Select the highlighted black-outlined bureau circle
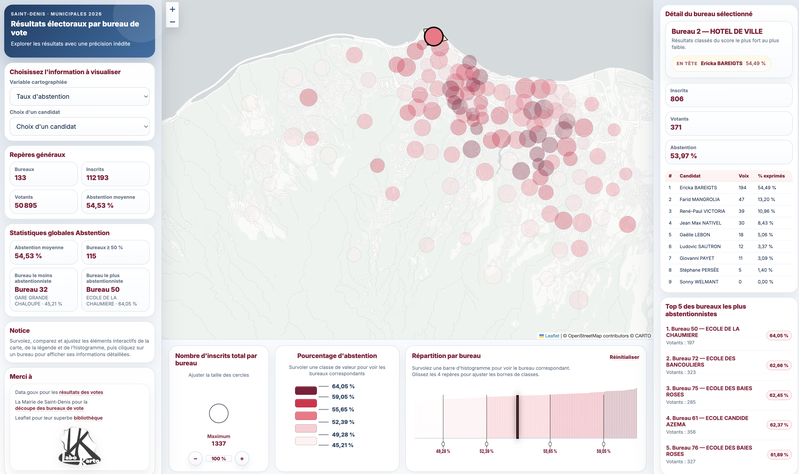This screenshot has width=799, height=474. click(x=434, y=37)
